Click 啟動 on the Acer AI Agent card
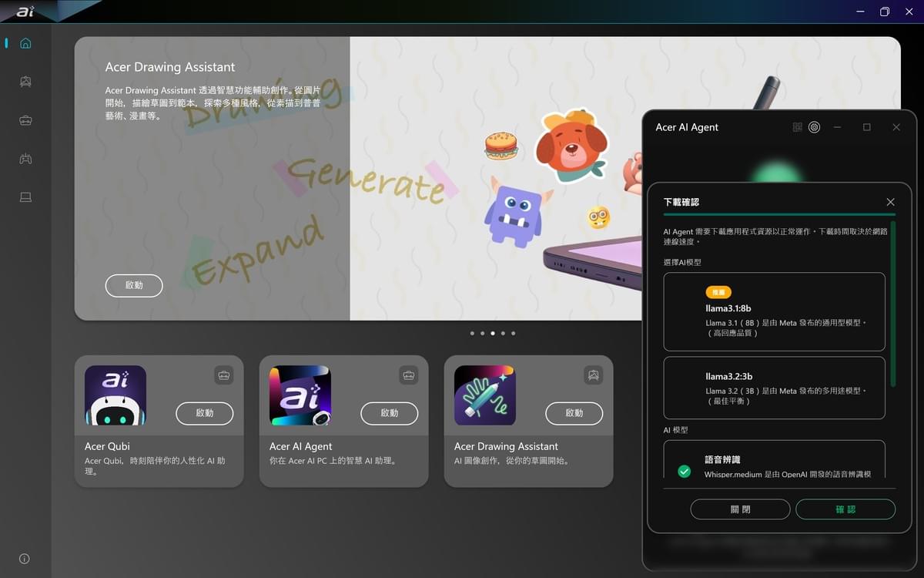The image size is (924, 578). coord(390,413)
